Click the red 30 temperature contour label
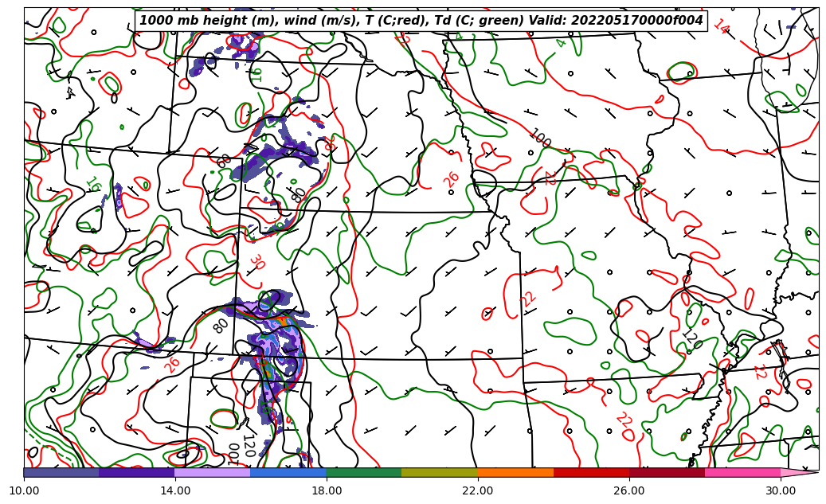The width and height of the screenshot is (826, 504). tap(256, 261)
